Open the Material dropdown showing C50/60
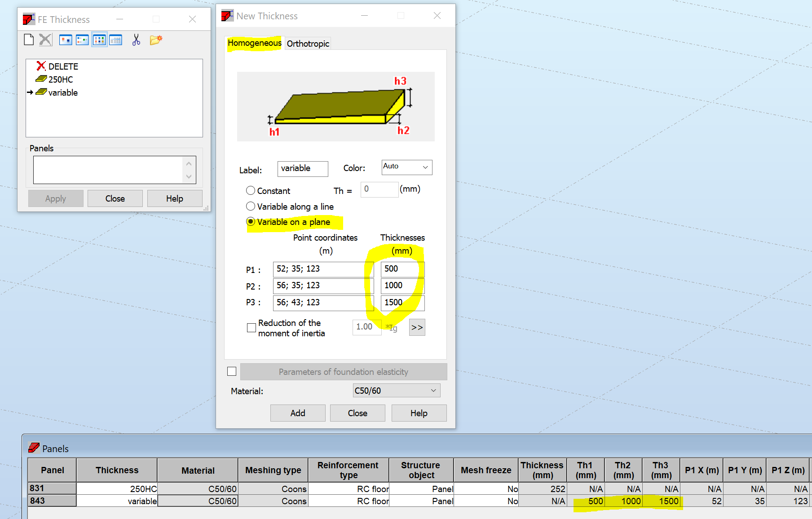Viewport: 812px width, 519px height. (x=396, y=391)
